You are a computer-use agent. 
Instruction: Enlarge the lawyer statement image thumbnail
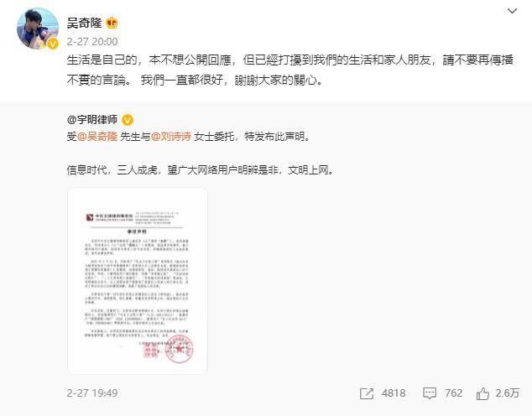coord(138,281)
